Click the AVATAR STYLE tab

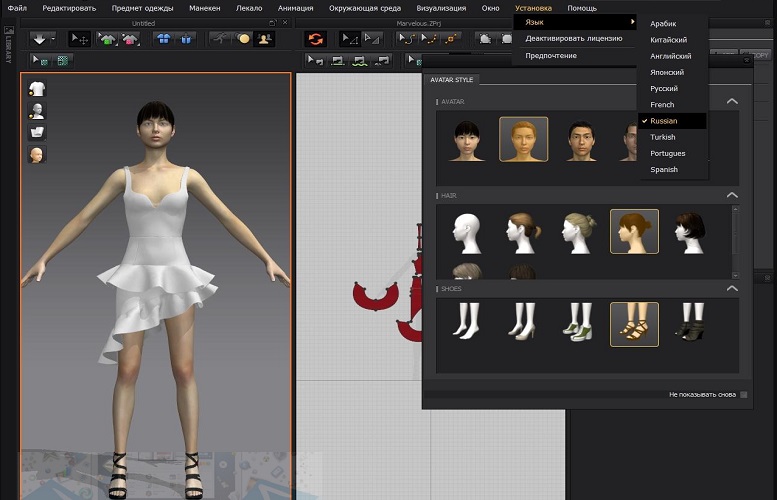pos(451,79)
